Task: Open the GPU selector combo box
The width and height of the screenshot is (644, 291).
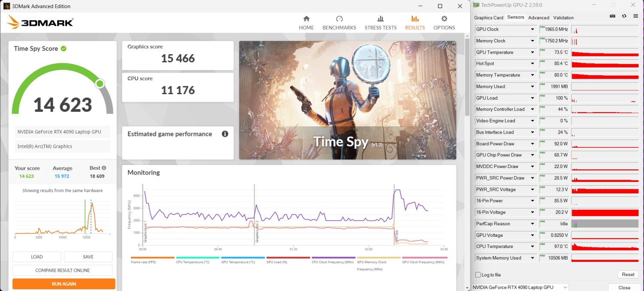Action: point(520,287)
